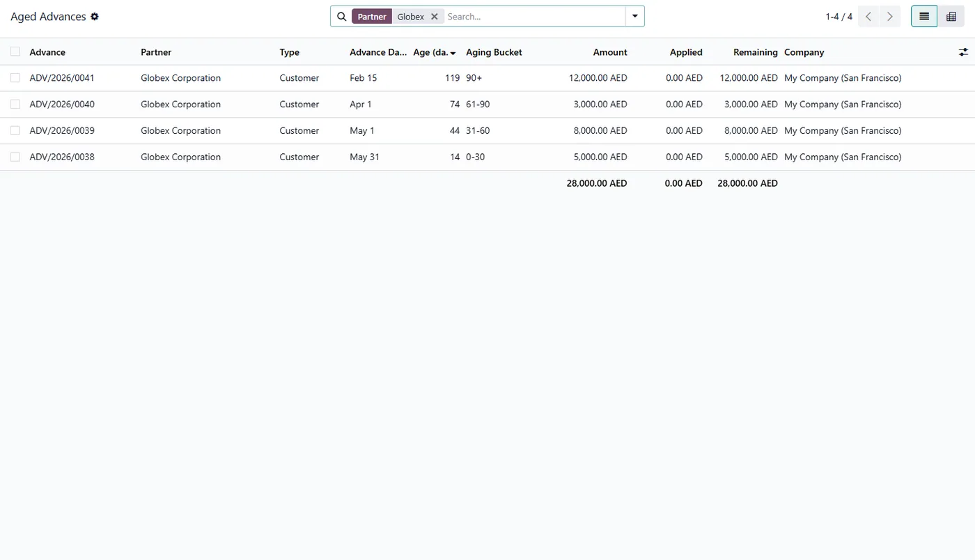Click the May 31 advance date
Image resolution: width=975 pixels, height=560 pixels.
coord(365,157)
